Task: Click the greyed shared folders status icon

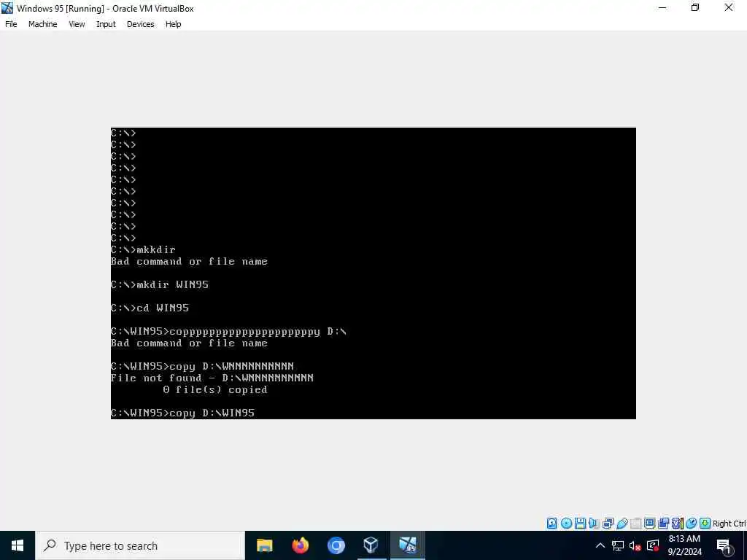Action: [635, 524]
